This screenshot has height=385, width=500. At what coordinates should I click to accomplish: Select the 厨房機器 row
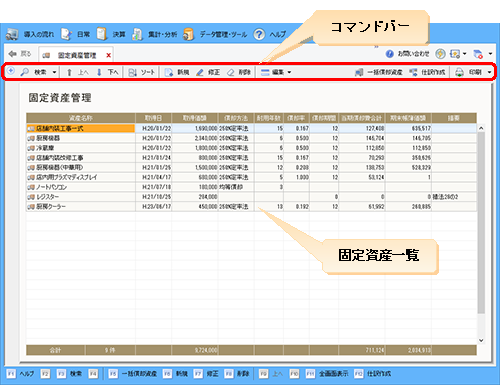click(251, 138)
